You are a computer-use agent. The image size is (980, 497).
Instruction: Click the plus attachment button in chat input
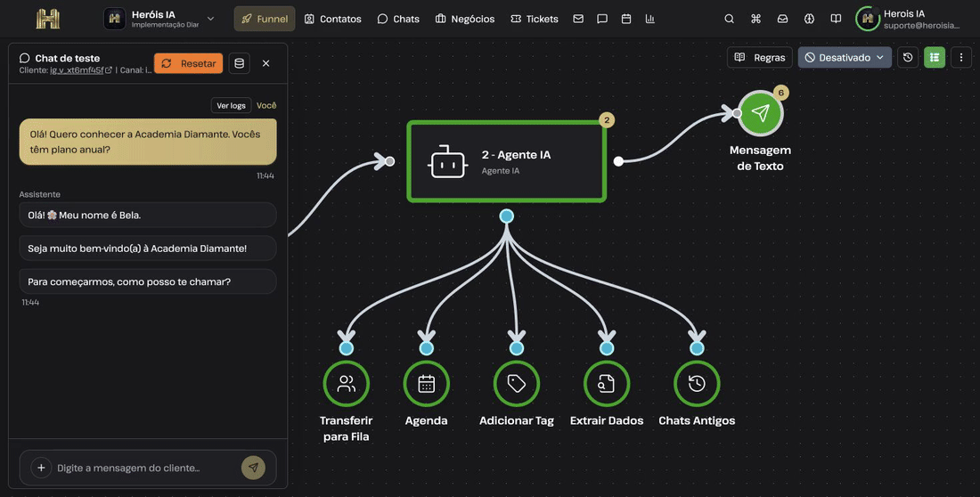coord(41,468)
